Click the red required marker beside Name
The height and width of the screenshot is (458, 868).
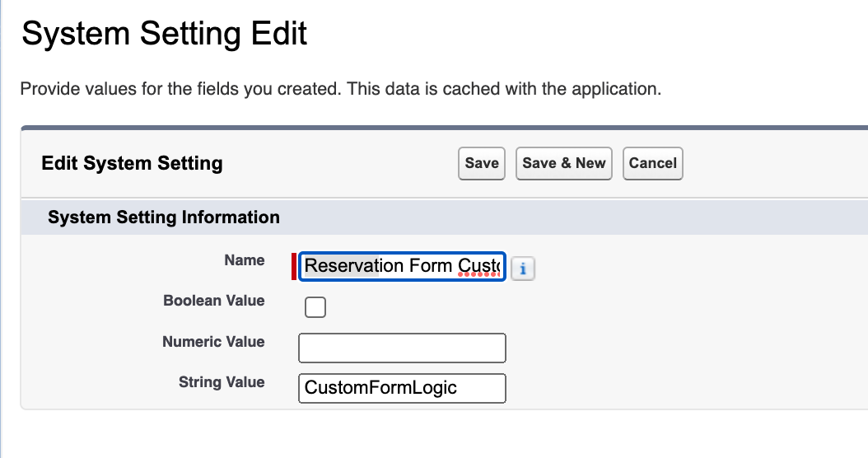click(293, 267)
